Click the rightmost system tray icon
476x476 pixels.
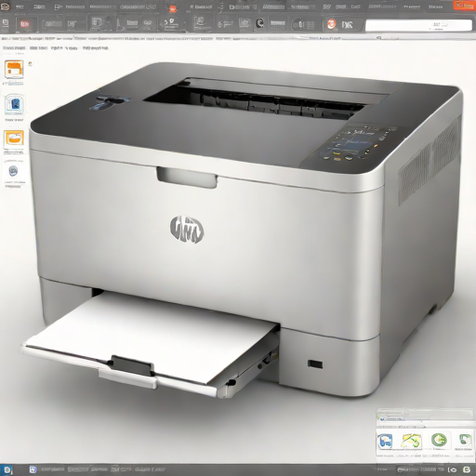pyautogui.click(x=467, y=469)
